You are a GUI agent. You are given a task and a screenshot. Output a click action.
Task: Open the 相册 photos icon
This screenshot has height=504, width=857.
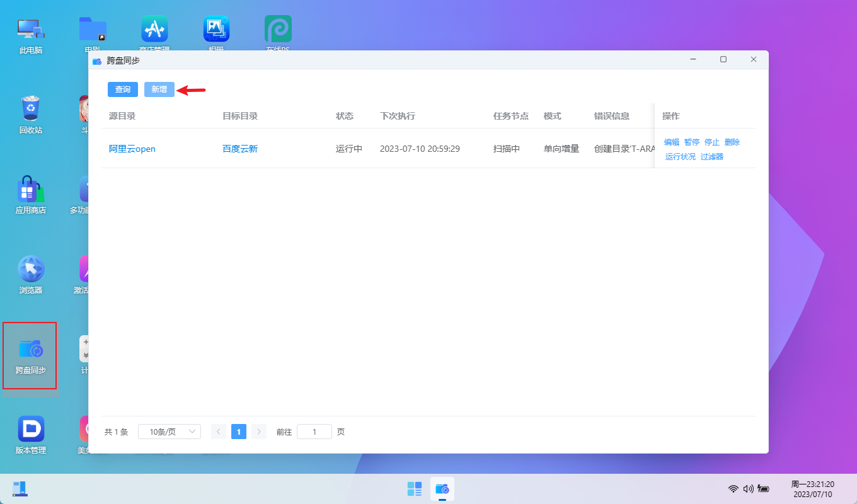(216, 28)
